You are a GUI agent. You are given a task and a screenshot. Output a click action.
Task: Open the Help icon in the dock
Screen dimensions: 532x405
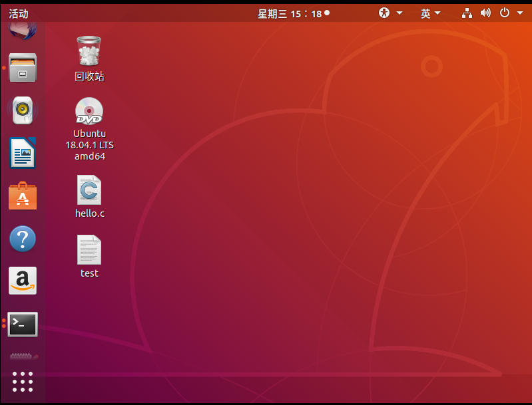[23, 239]
